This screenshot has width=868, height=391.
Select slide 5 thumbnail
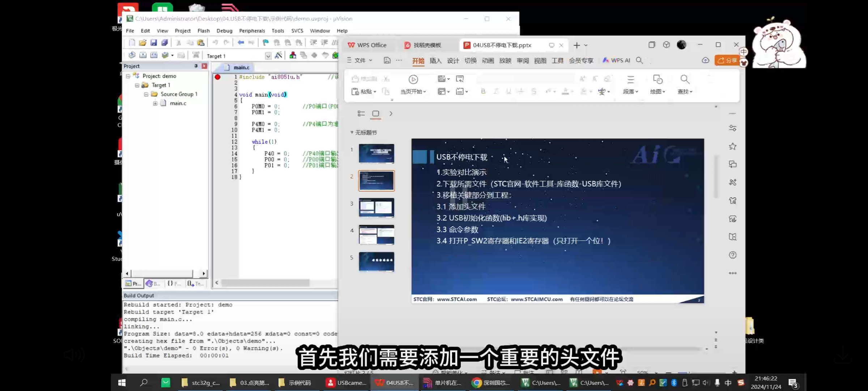(x=376, y=261)
